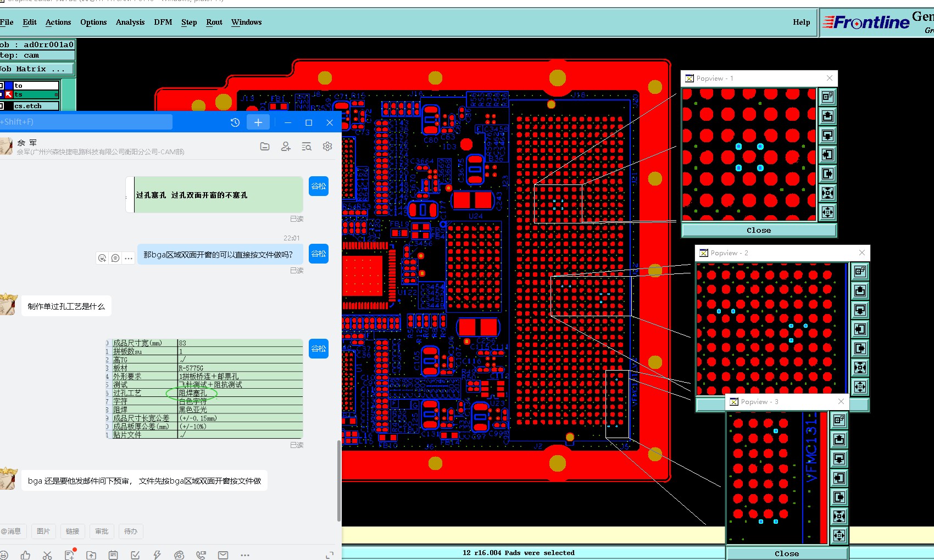The height and width of the screenshot is (560, 934).
Task: Zoom out using Popview 1 outward-arrows icon
Action: coord(827,212)
